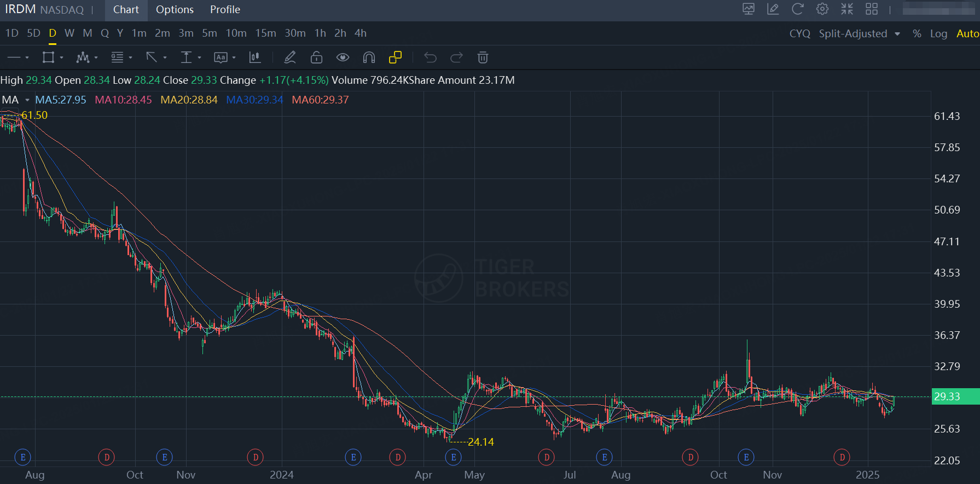This screenshot has width=980, height=484.
Task: Click the MA30:29.34 indicator label
Action: 254,100
